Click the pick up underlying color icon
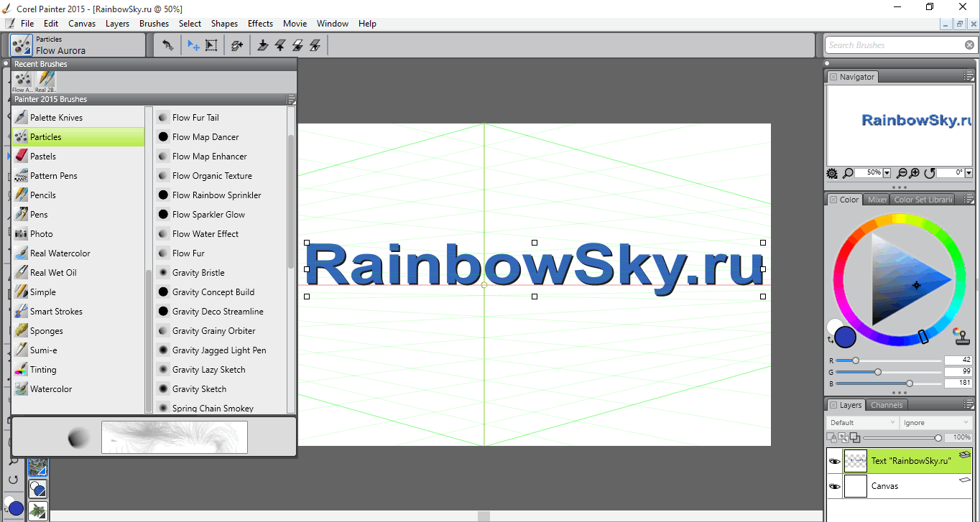 point(854,437)
